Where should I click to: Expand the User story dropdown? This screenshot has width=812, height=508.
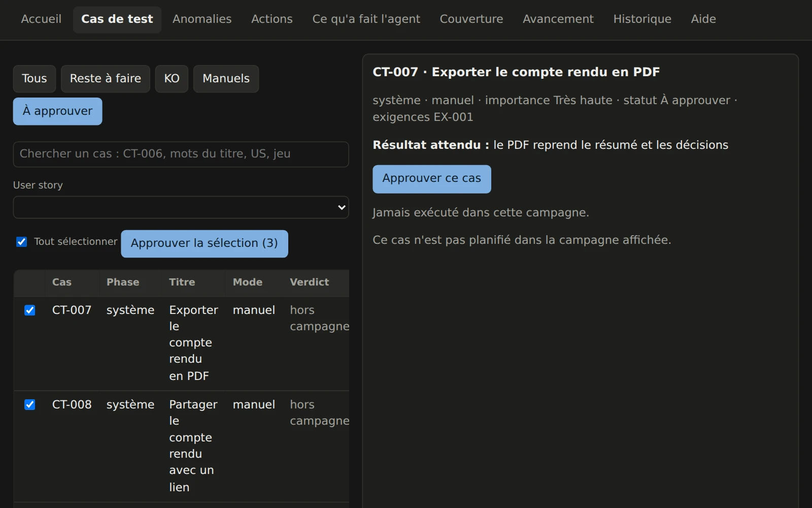point(181,207)
